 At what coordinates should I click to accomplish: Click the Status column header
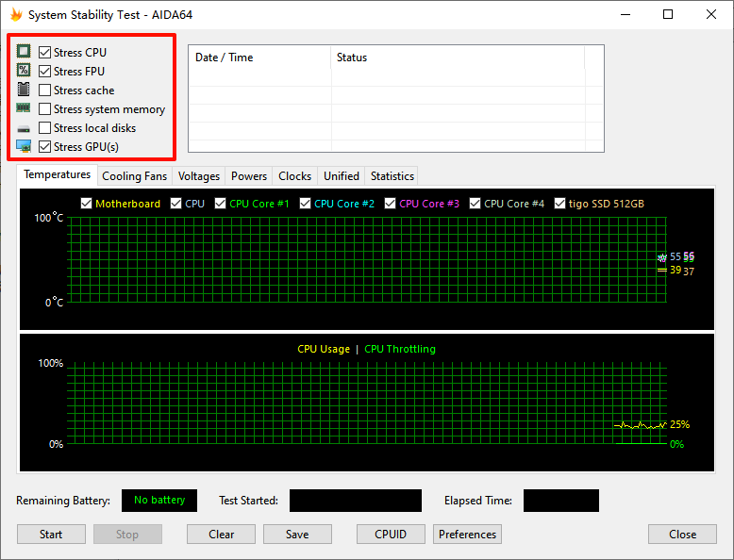tap(458, 58)
